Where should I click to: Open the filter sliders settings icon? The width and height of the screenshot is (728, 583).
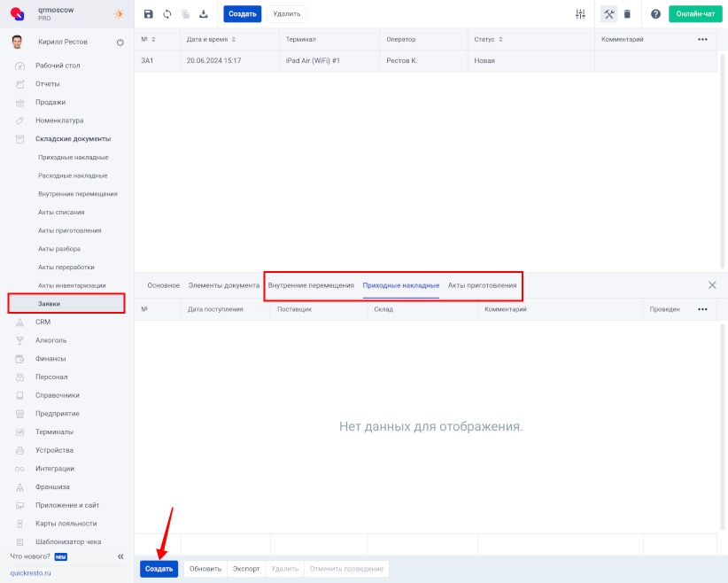(x=580, y=14)
